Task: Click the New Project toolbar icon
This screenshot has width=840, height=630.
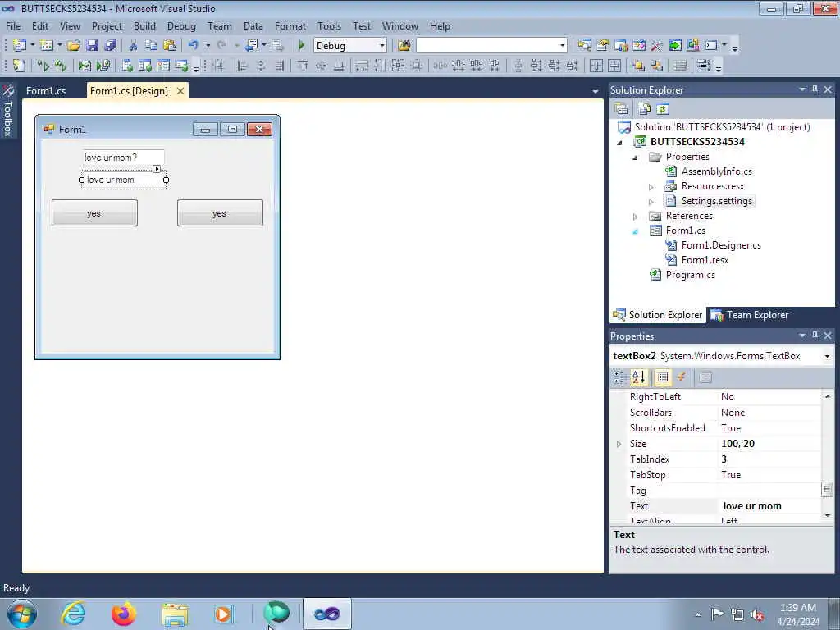Action: click(x=20, y=46)
